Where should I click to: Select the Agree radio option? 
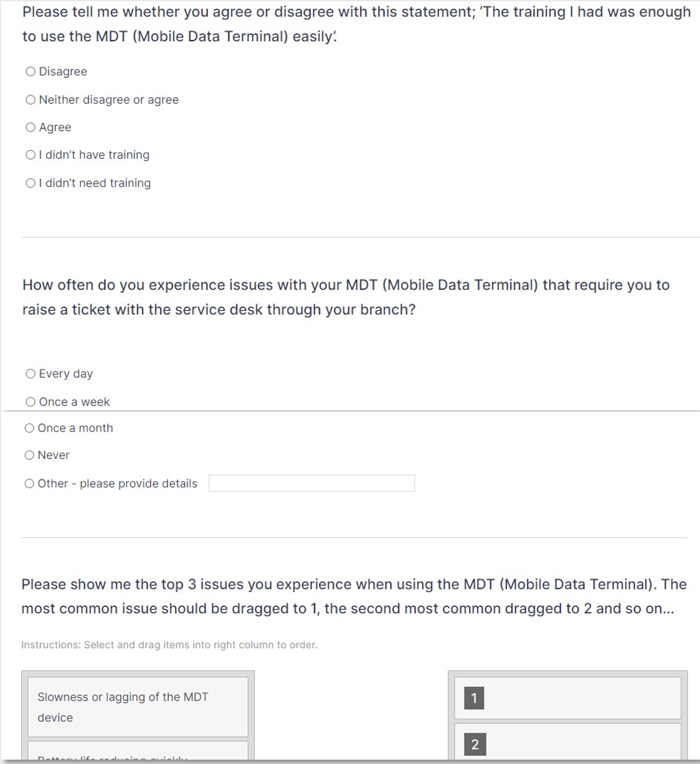(31, 128)
